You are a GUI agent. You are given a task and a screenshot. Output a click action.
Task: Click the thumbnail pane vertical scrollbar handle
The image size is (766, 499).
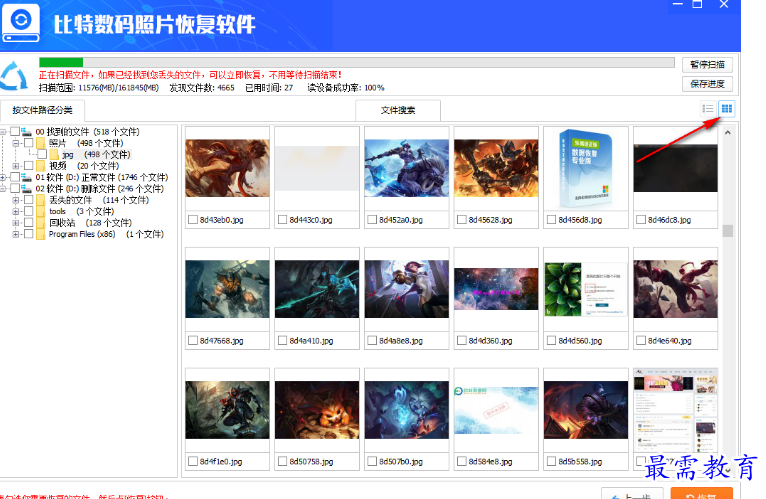(727, 231)
